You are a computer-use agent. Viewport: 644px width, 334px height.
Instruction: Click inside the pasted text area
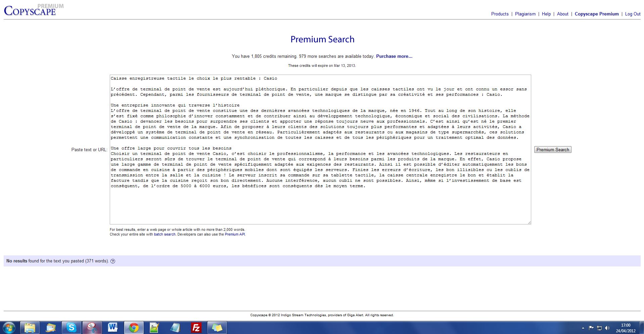point(320,205)
